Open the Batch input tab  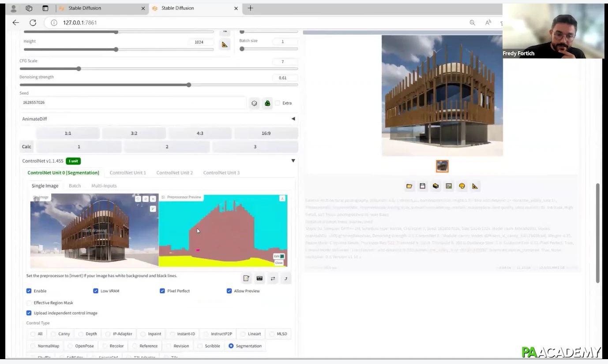click(75, 186)
